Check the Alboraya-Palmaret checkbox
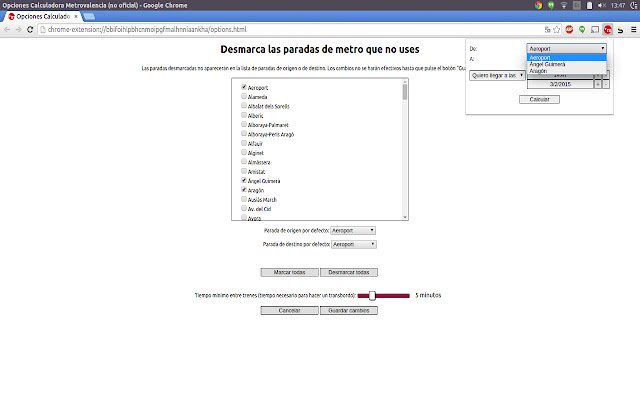 click(x=244, y=124)
